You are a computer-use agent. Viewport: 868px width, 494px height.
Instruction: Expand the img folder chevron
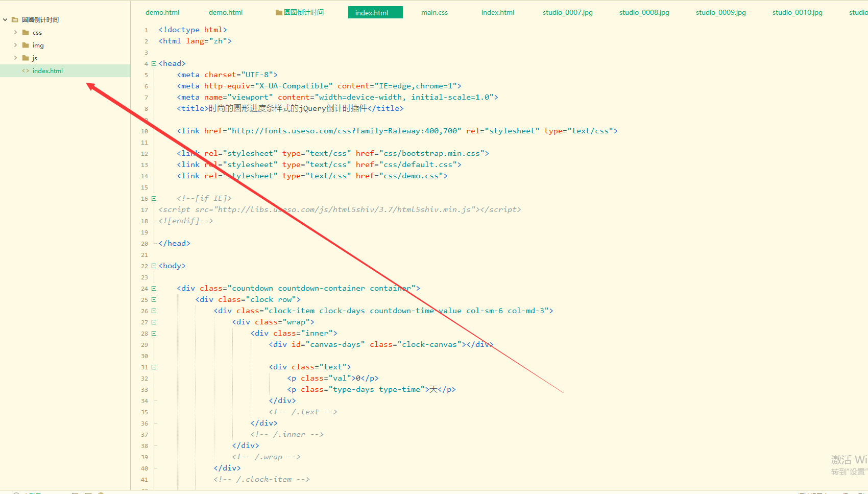pyautogui.click(x=15, y=45)
